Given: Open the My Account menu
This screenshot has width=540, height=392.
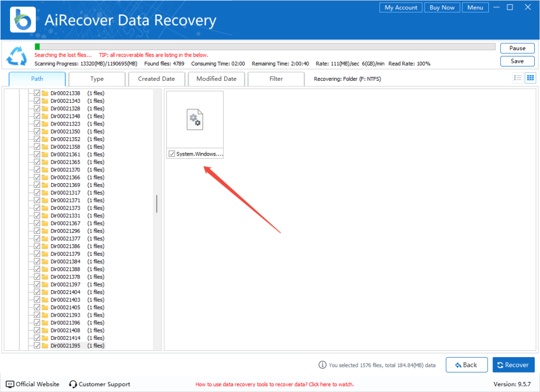Looking at the screenshot, I should tap(401, 7).
